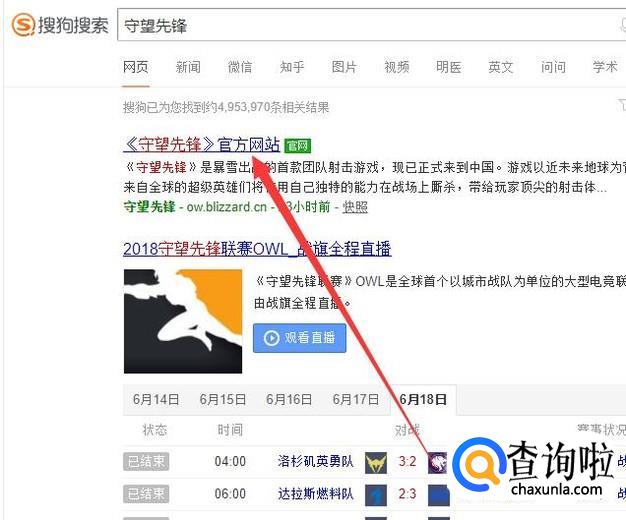
Task: Click the 3:2 match score
Action: pos(407,462)
